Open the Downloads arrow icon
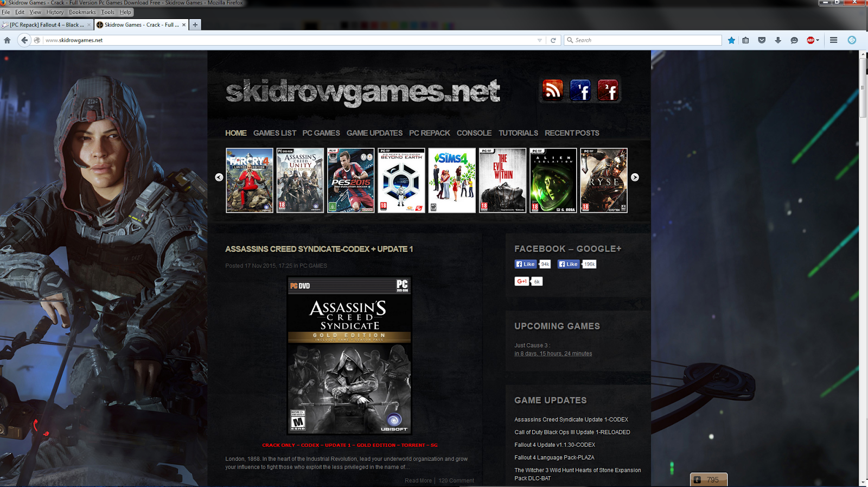This screenshot has width=868, height=487. coord(778,40)
